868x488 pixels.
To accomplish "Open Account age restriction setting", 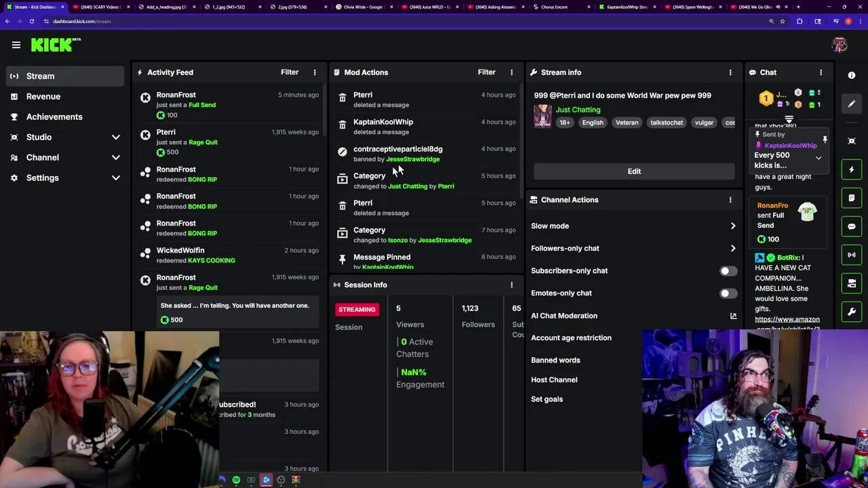I will point(571,338).
